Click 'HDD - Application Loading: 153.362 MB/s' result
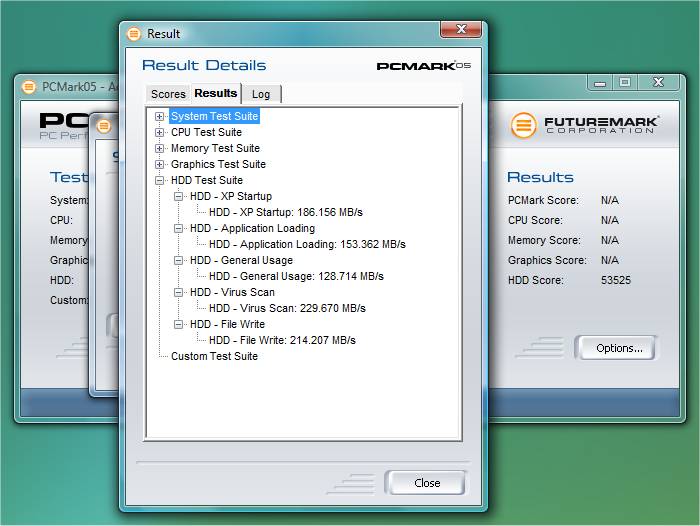Viewport: 700px width, 526px height. (x=307, y=245)
